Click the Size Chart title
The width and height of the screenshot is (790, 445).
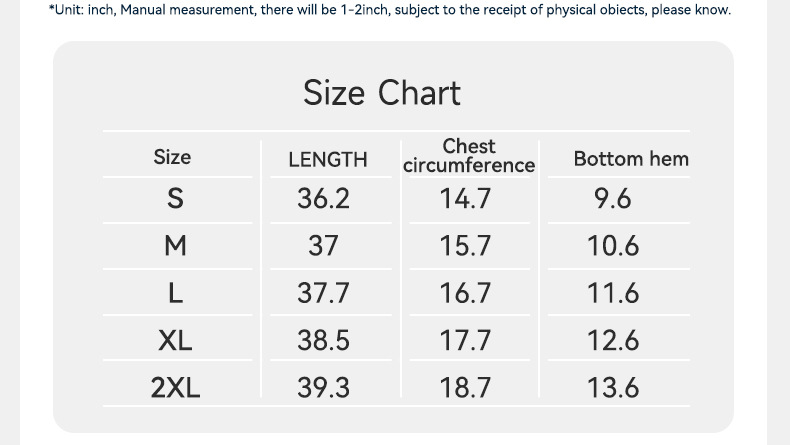click(382, 93)
